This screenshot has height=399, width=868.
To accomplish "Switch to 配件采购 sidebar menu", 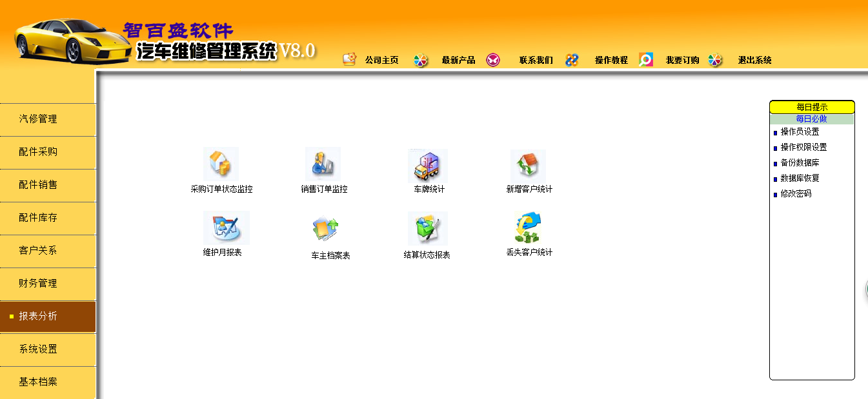I will click(38, 152).
